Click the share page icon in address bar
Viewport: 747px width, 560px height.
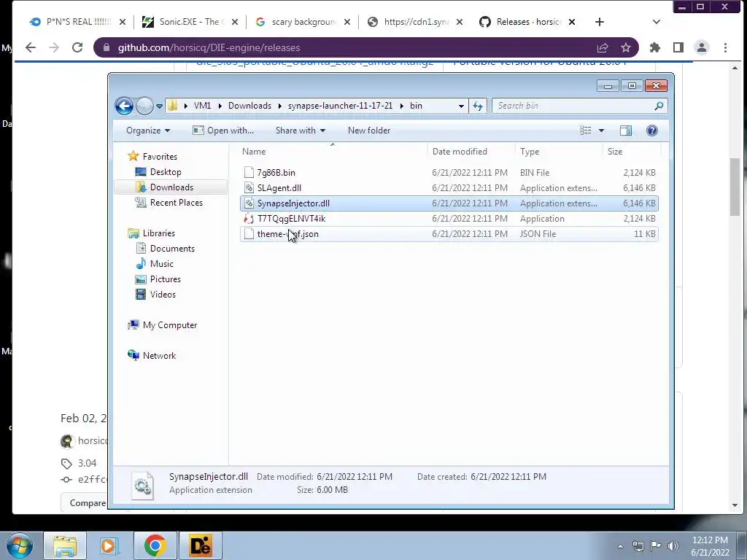603,47
